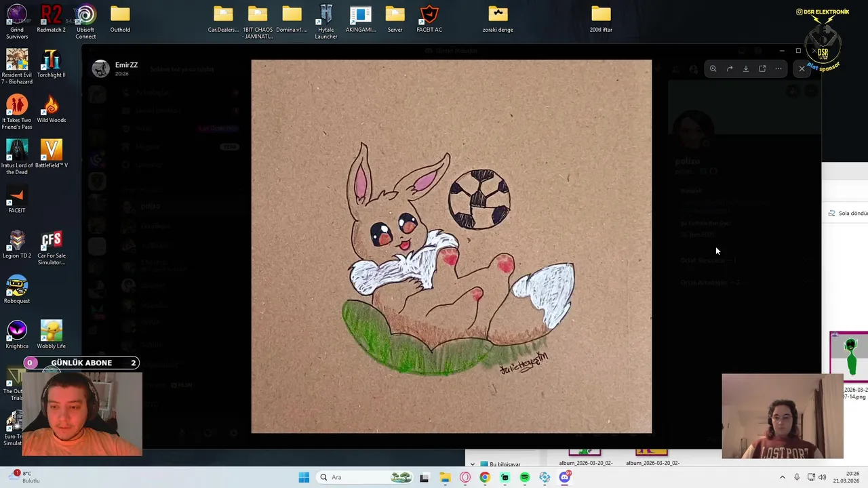
Task: Close the Discord image viewer
Action: 802,68
